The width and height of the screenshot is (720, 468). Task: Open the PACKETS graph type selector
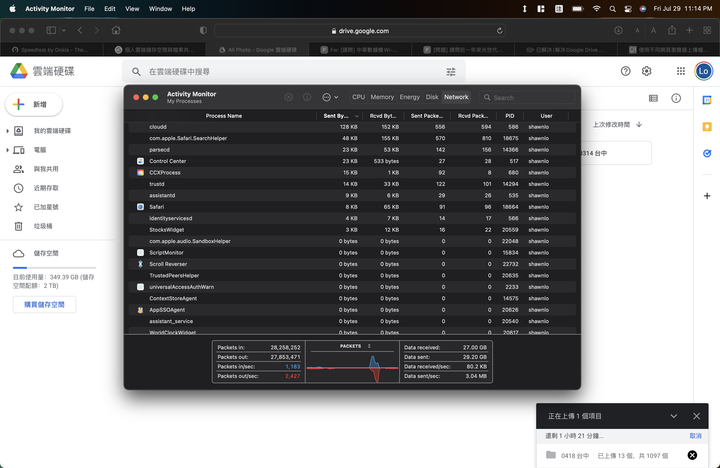[369, 346]
